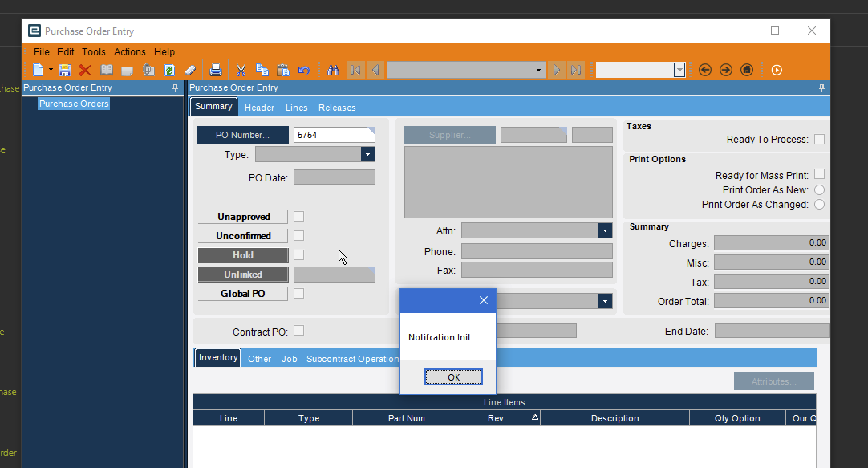This screenshot has width=868, height=468.
Task: Click the red X Delete icon
Action: tap(85, 71)
